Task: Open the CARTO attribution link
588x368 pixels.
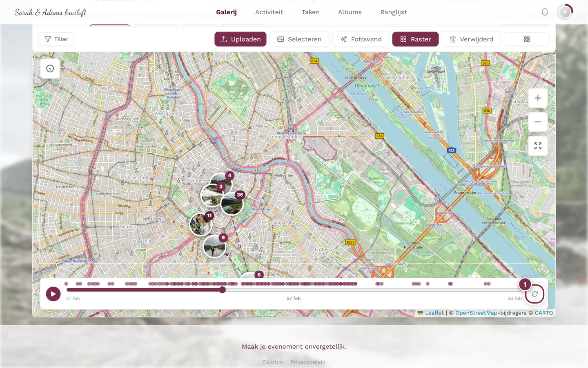Action: tap(544, 313)
